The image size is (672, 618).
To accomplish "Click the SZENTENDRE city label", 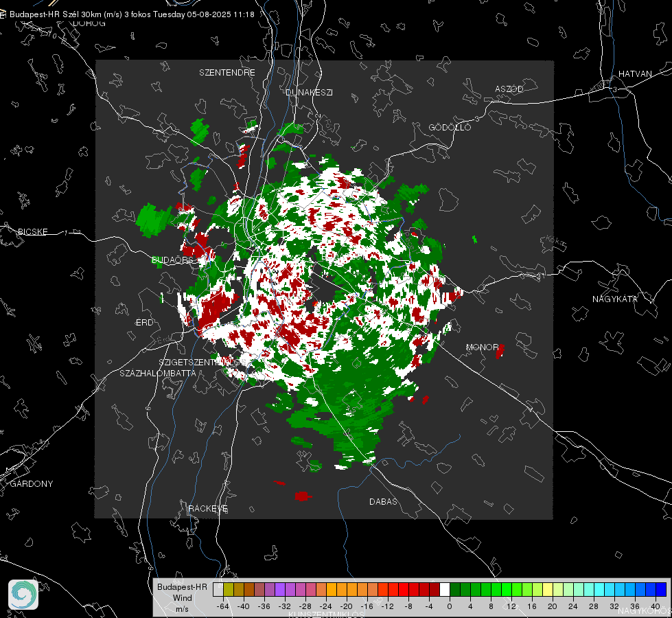I will click(227, 73).
